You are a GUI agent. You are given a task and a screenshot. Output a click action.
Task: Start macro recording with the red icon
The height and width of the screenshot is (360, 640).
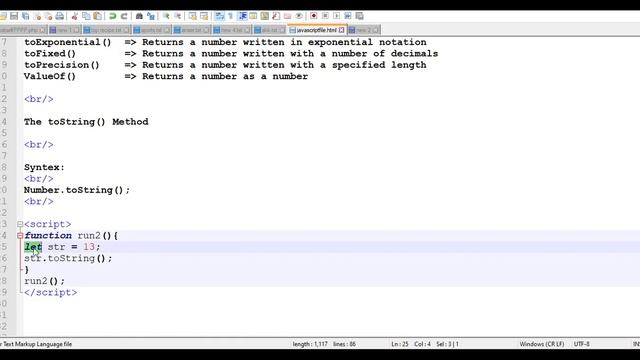[x=313, y=16]
